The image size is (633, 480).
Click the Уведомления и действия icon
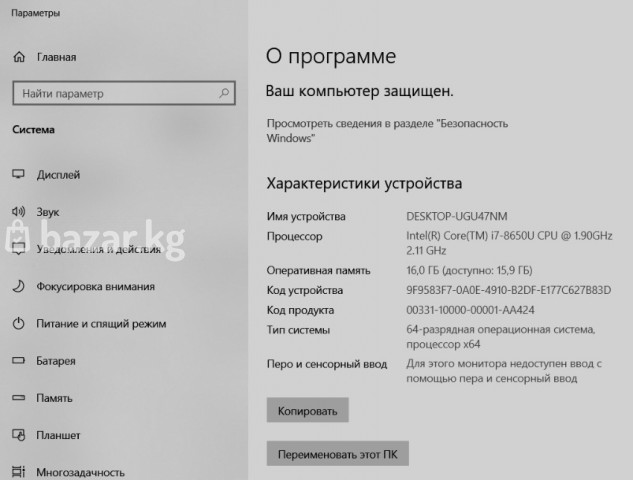pos(18,249)
